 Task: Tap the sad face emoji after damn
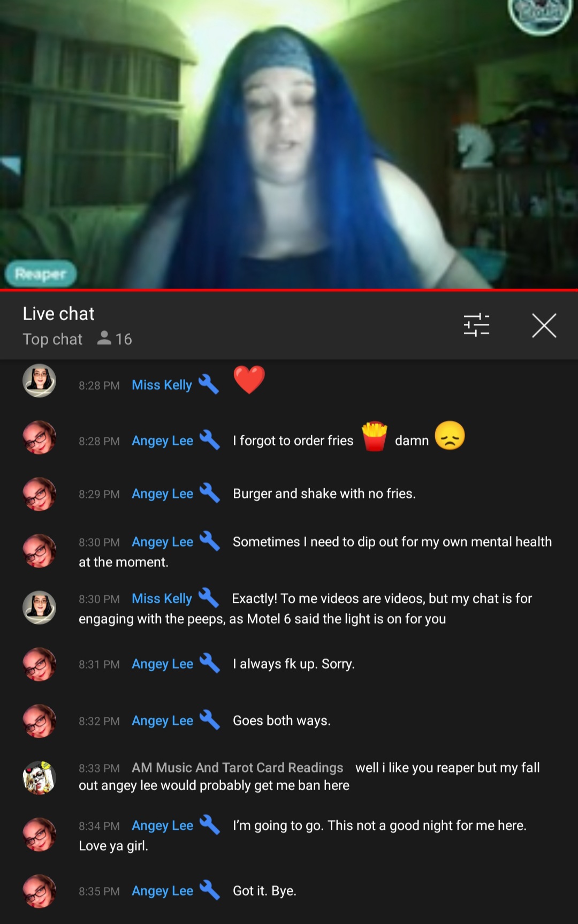click(450, 436)
